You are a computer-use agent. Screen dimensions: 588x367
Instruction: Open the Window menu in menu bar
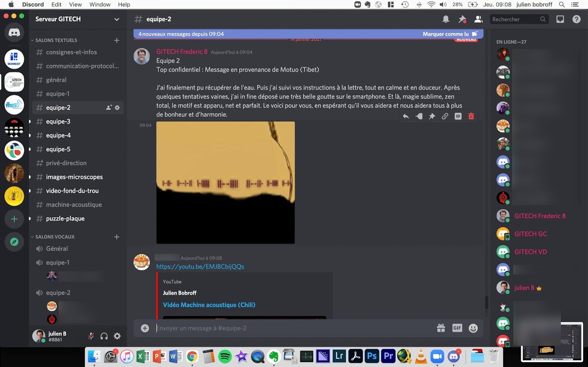point(100,4)
